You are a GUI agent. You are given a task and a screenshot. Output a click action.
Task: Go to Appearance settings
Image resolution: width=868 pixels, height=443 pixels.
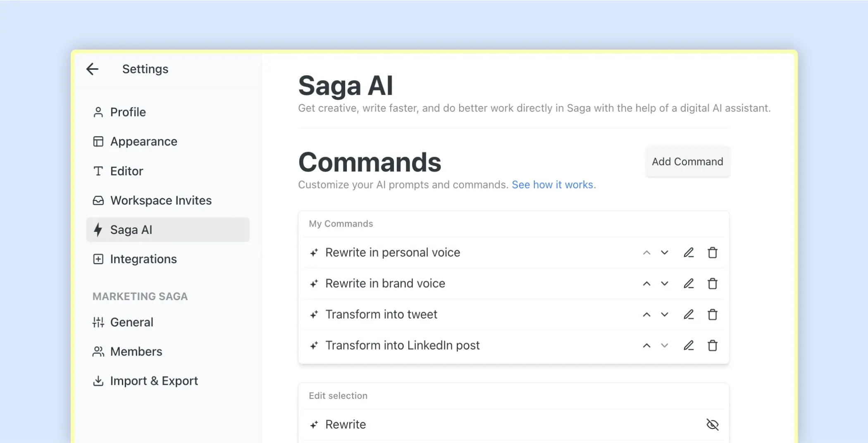[x=143, y=142]
